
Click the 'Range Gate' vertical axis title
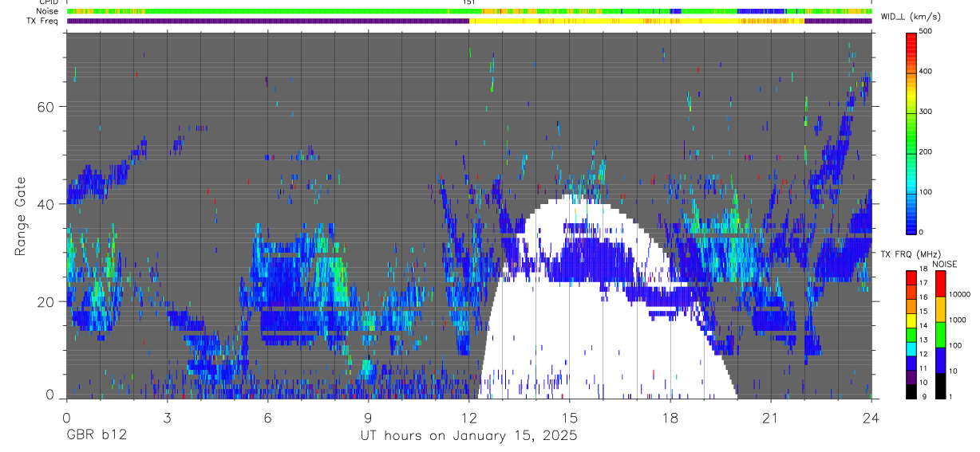[x=21, y=216]
